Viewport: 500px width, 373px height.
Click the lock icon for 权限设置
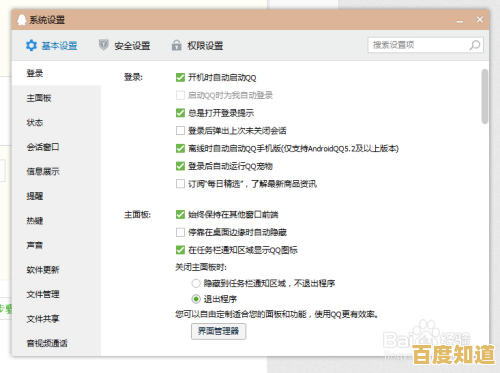[177, 45]
